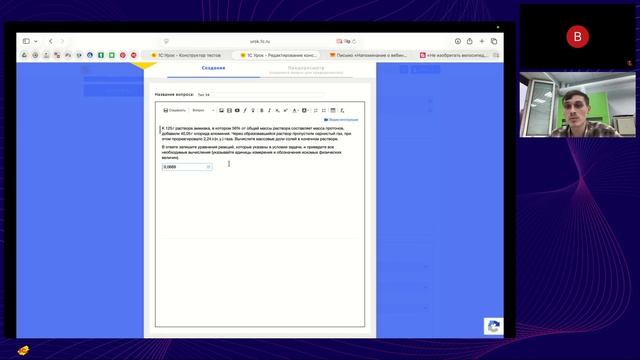This screenshot has width=640, height=360.
Task: Click the Safari share icon
Action: click(x=469, y=41)
